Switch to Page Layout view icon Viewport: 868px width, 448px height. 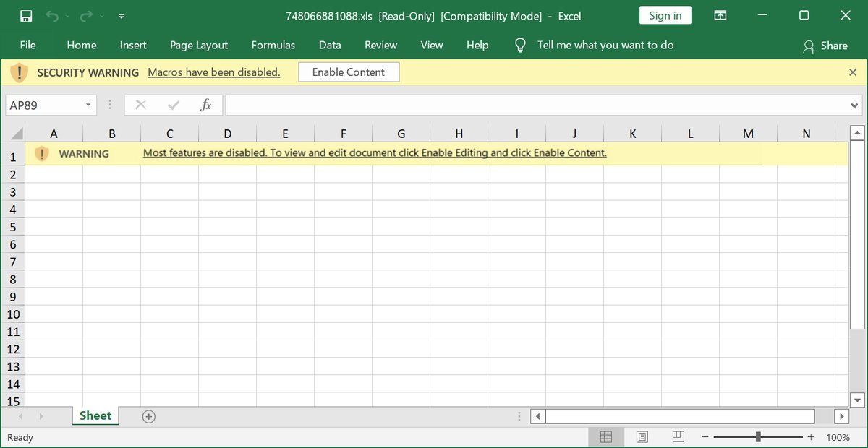(642, 437)
